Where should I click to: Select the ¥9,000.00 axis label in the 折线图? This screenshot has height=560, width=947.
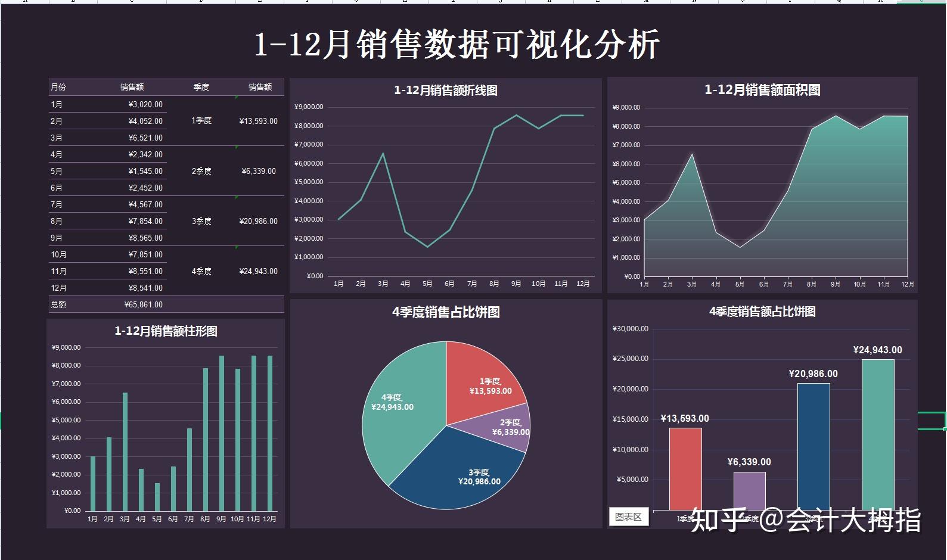click(309, 107)
